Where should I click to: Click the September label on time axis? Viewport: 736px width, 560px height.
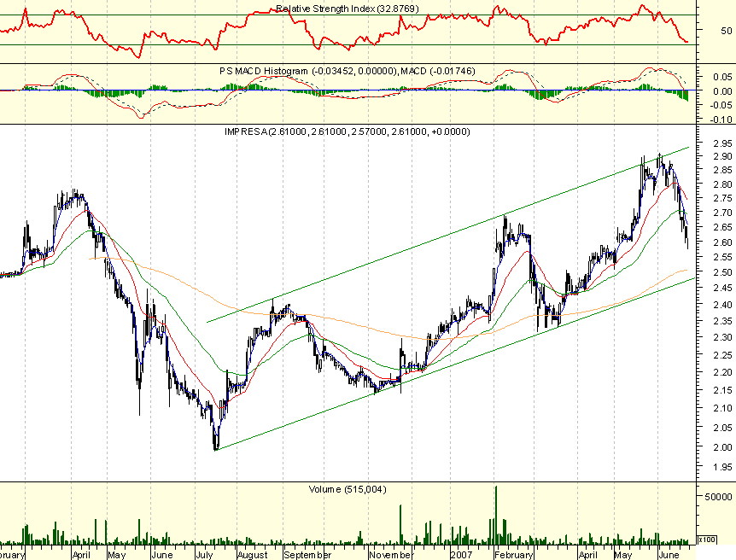tap(307, 555)
